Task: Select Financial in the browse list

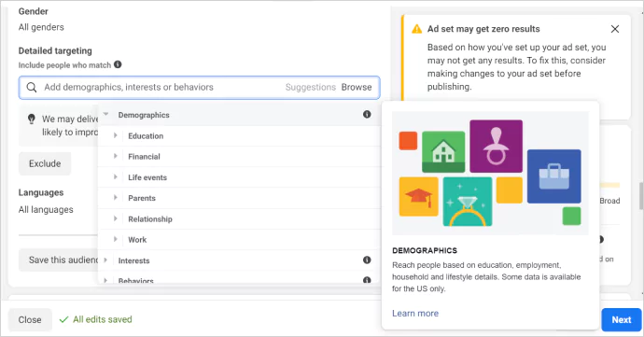Action: coord(144,157)
